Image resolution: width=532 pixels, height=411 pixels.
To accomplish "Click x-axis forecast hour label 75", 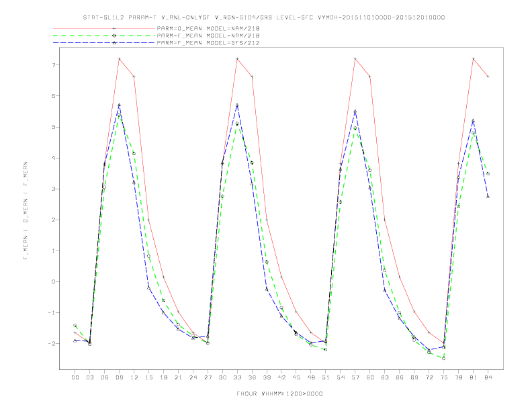I will 444,377.
